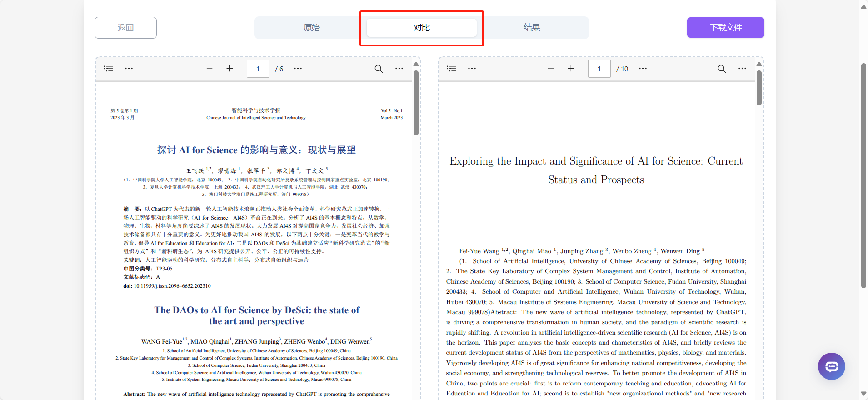Click '关键词' keywords line
Viewport: 868px width, 400px height.
(x=216, y=260)
